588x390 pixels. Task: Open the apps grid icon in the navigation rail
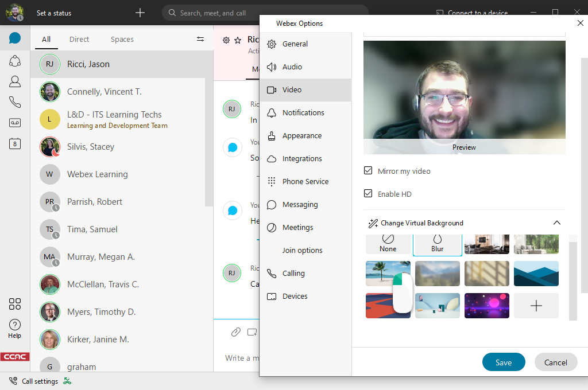click(x=14, y=304)
